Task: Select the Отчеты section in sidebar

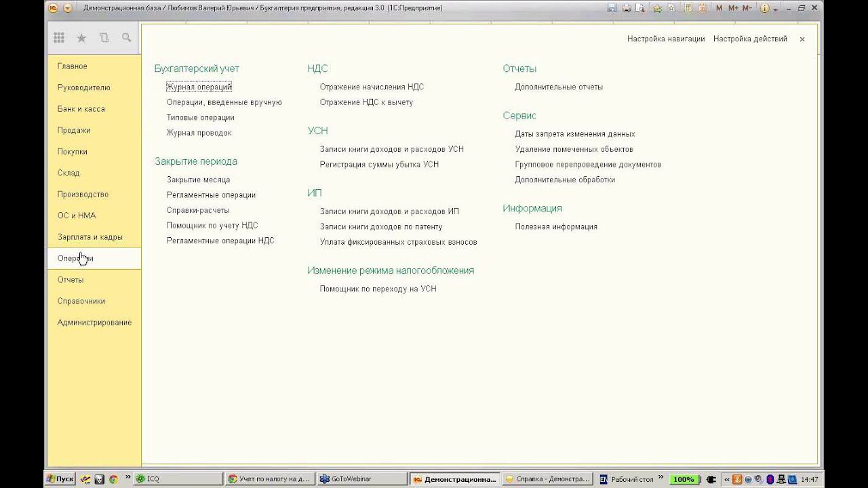Action: pyautogui.click(x=71, y=280)
